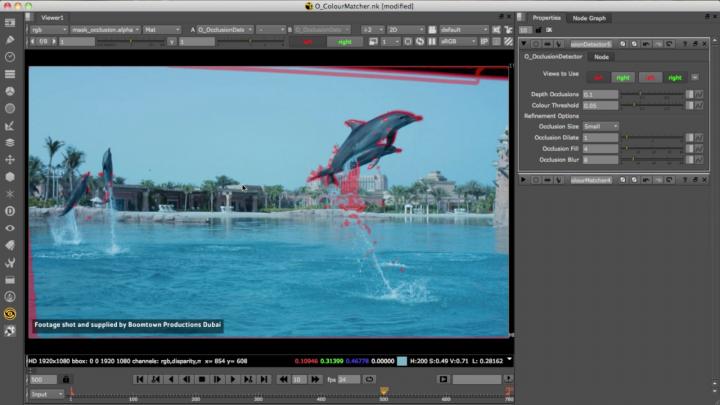720x405 pixels.
Task: Select the Node tab in properties
Action: pyautogui.click(x=601, y=57)
